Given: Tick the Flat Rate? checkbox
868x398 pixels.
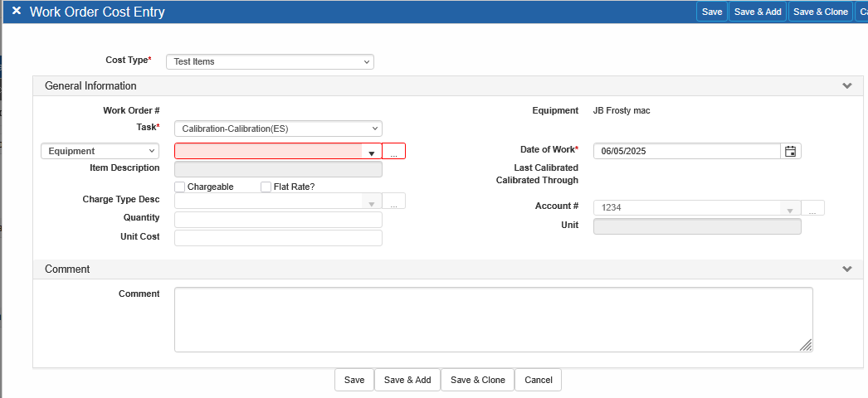Looking at the screenshot, I should click(266, 187).
